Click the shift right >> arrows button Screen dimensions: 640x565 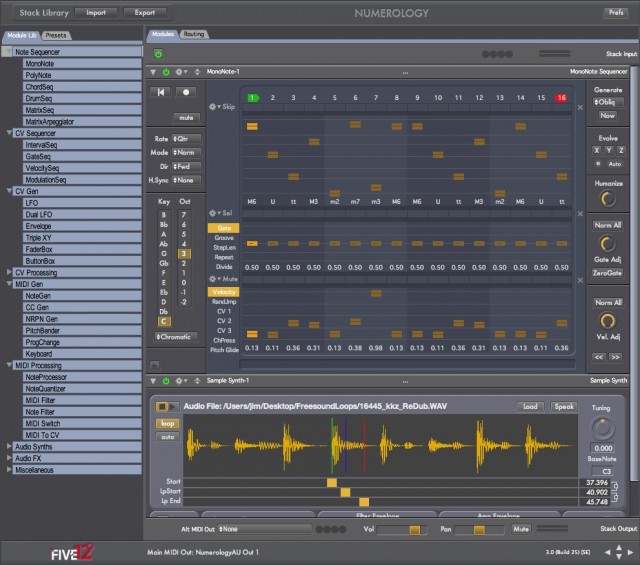click(x=615, y=356)
